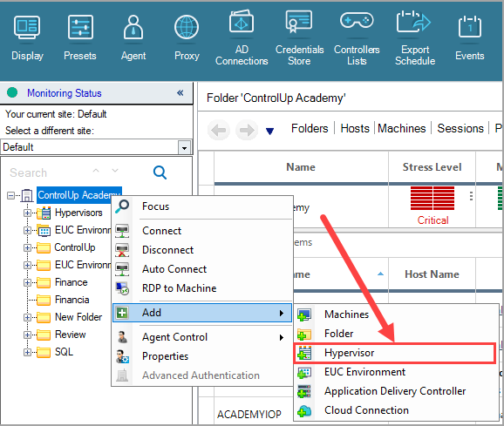The image size is (504, 426).
Task: Select Hypervisor in the Add submenu
Action: click(395, 353)
